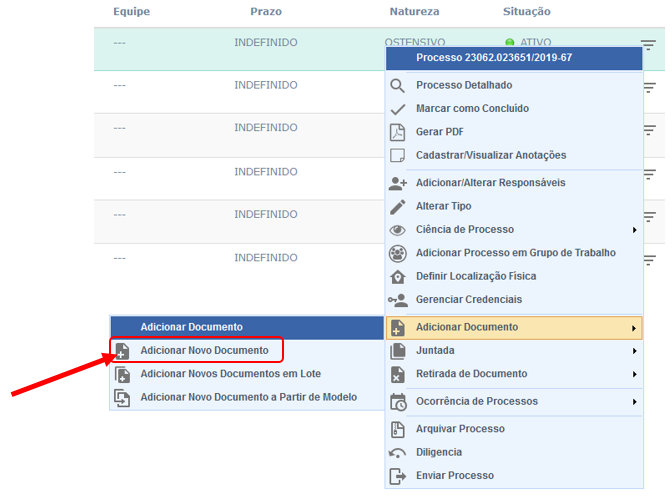Click Enviar Processo at the menu bottom

pyautogui.click(x=454, y=476)
